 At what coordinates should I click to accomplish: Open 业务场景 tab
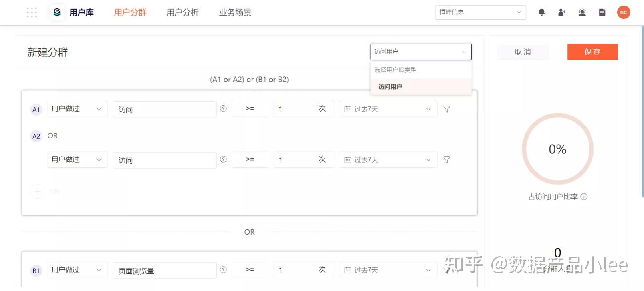(x=235, y=12)
